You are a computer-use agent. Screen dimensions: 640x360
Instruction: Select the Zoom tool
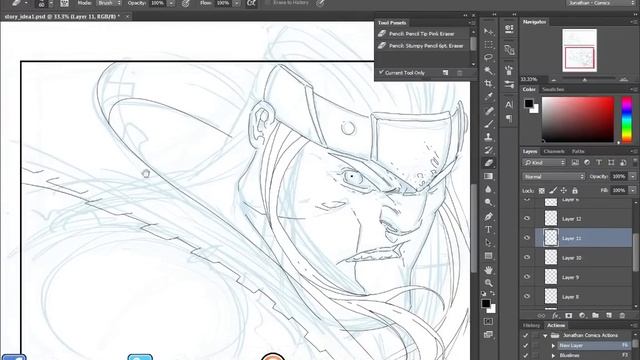click(x=488, y=283)
